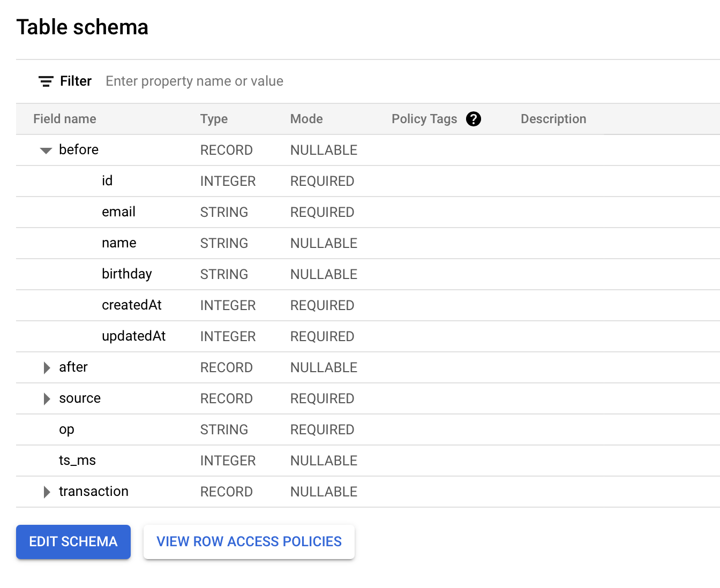Expand the transaction record field
The width and height of the screenshot is (720, 588).
coord(46,492)
